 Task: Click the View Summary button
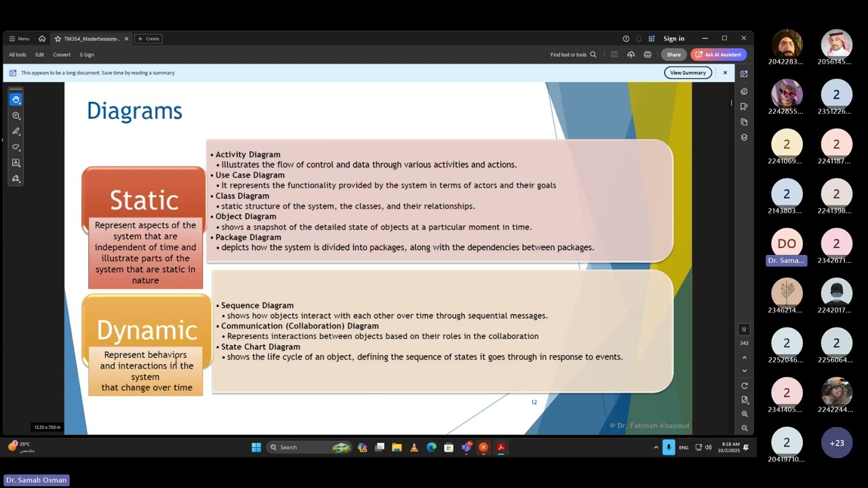pyautogui.click(x=688, y=73)
